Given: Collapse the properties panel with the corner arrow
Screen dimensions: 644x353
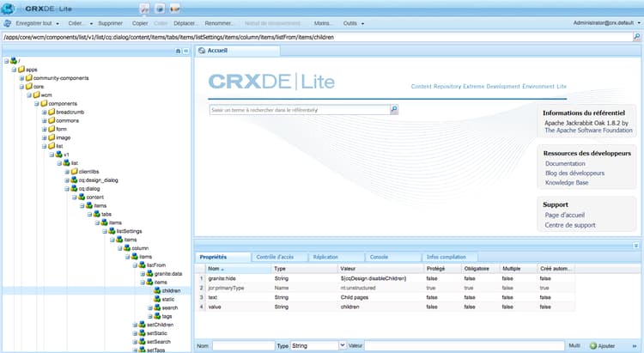Looking at the screenshot, I should click(x=635, y=246).
